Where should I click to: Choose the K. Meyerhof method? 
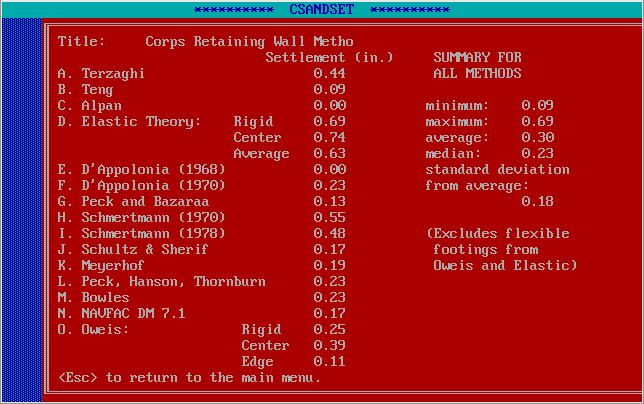(101, 266)
